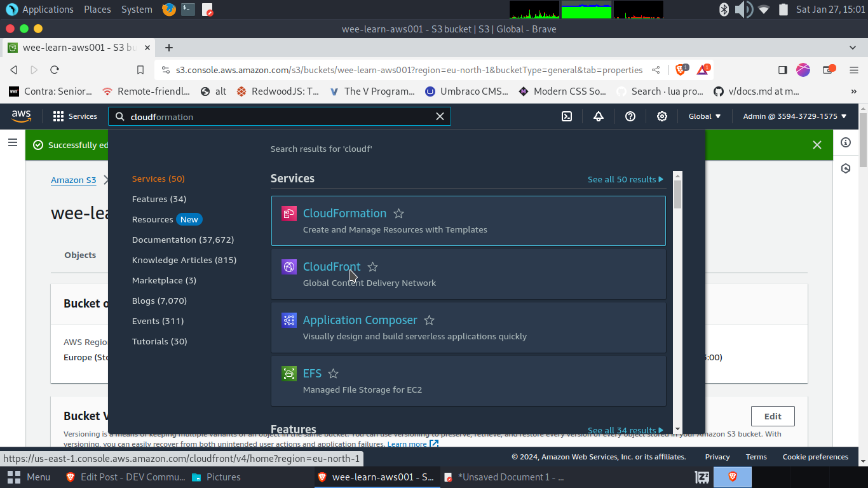The height and width of the screenshot is (488, 868).
Task: Expand the Global region dropdown
Action: (x=705, y=116)
